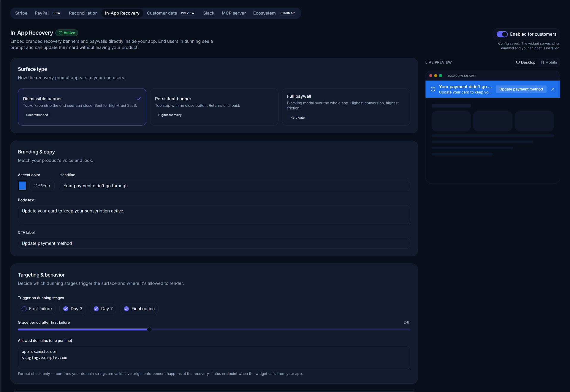Click the Desktop monitor icon
The width and height of the screenshot is (570, 392).
(x=518, y=62)
